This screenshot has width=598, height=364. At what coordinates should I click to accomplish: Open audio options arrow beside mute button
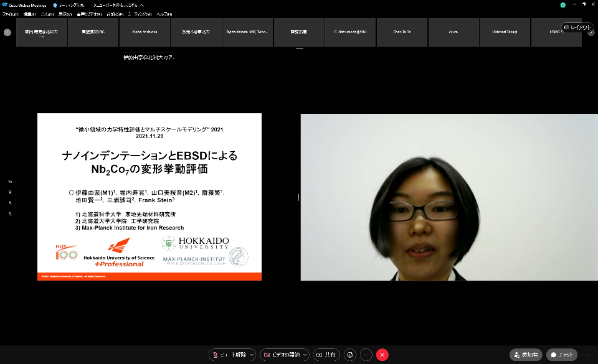(252, 355)
